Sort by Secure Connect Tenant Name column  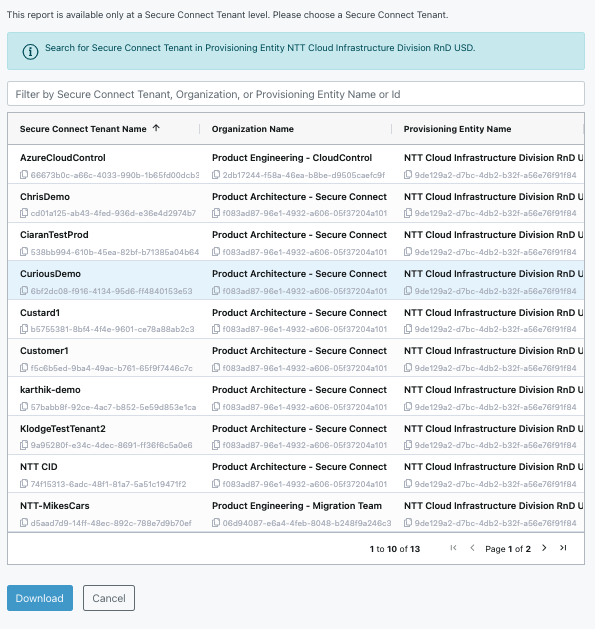[x=83, y=129]
